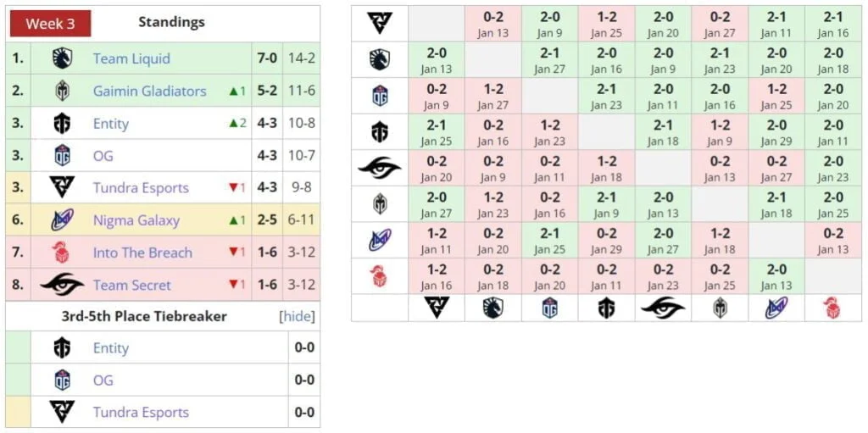This screenshot has height=433, width=868.
Task: Click the Gaimin Gladiators logo in standings
Action: tap(63, 91)
